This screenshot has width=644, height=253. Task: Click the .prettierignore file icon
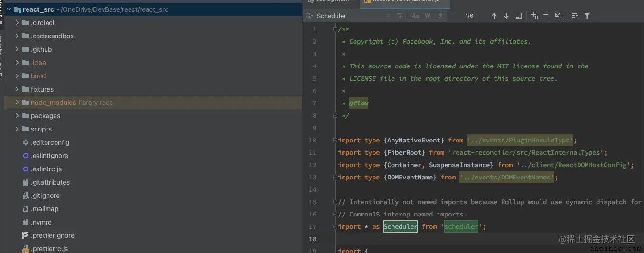[x=26, y=235]
